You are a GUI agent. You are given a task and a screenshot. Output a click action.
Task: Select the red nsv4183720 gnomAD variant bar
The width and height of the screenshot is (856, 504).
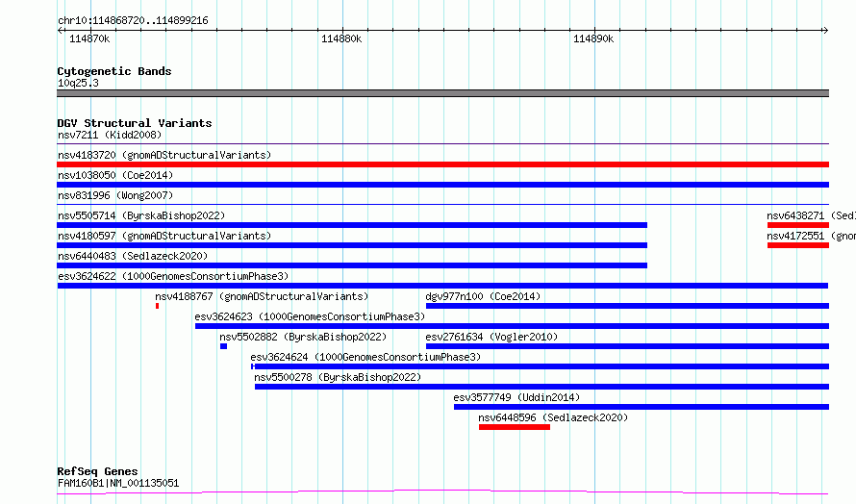coord(442,164)
